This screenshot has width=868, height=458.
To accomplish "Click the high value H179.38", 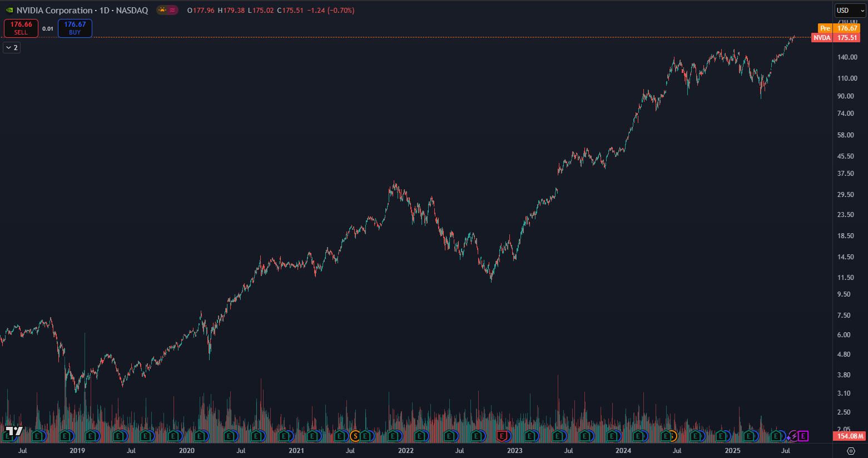I will pos(231,11).
